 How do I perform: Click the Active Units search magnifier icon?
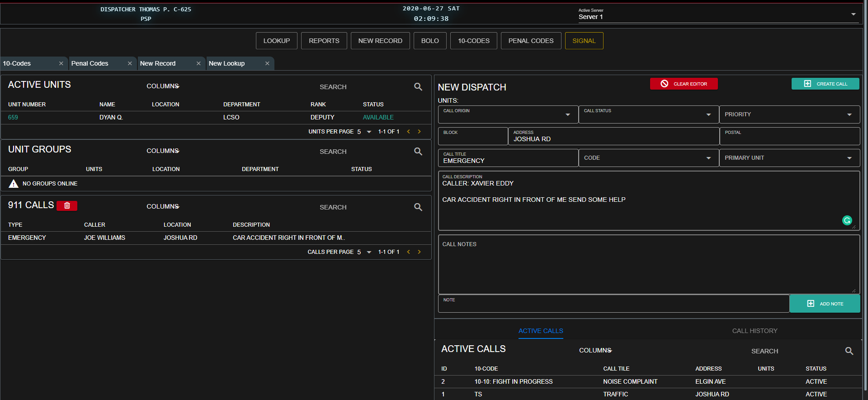418,86
